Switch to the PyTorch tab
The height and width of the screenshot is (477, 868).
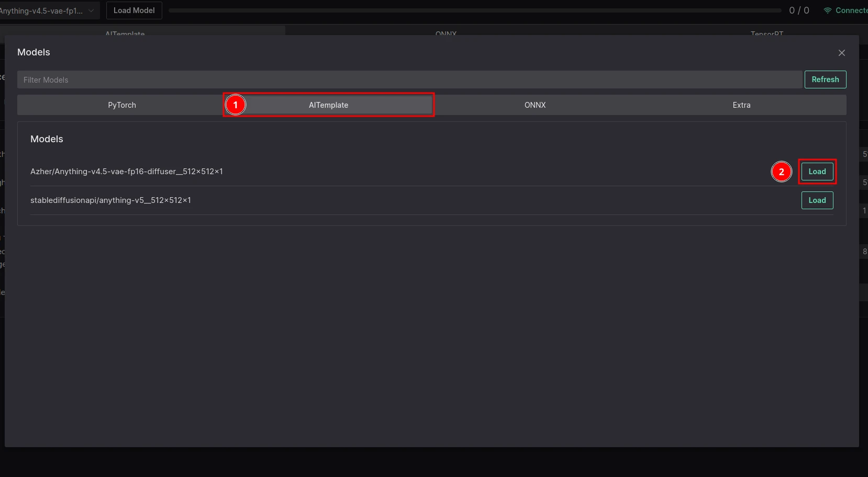[122, 105]
